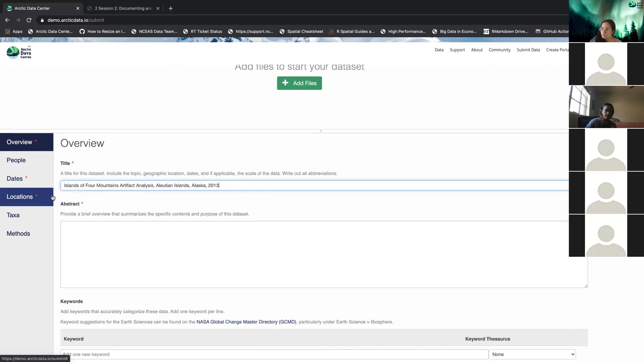Open the Apps grid bookmark
The image size is (644, 362).
click(14, 31)
